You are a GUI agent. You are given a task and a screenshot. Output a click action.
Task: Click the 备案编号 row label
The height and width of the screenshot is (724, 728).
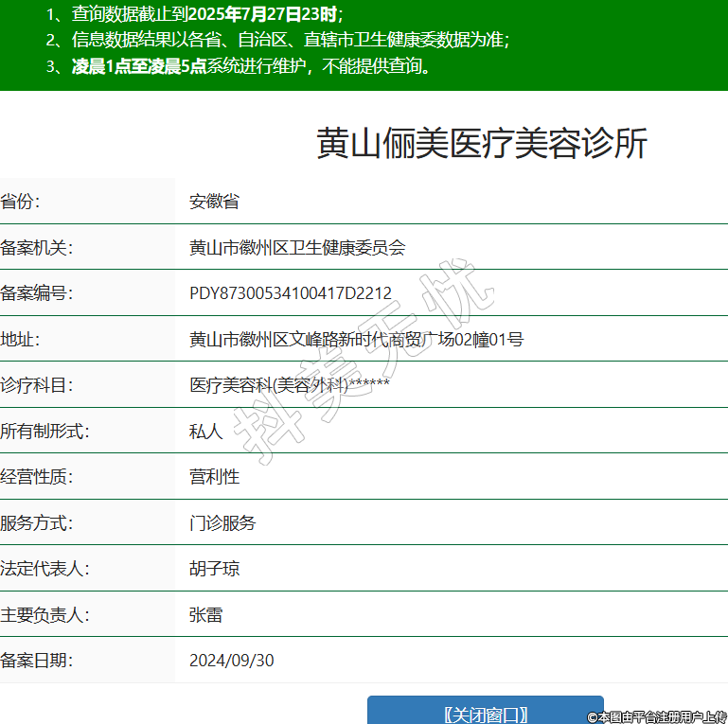(x=37, y=293)
